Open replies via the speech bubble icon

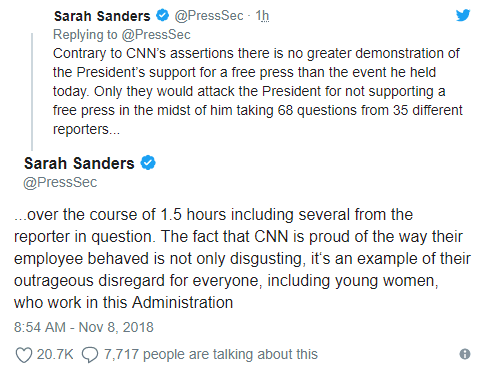[90, 355]
